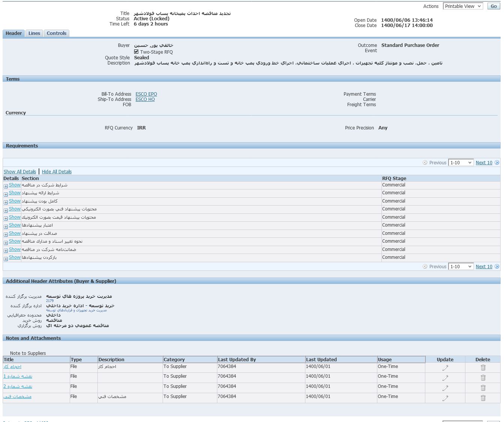Click the pencil update icon for احجام کار

(x=445, y=368)
